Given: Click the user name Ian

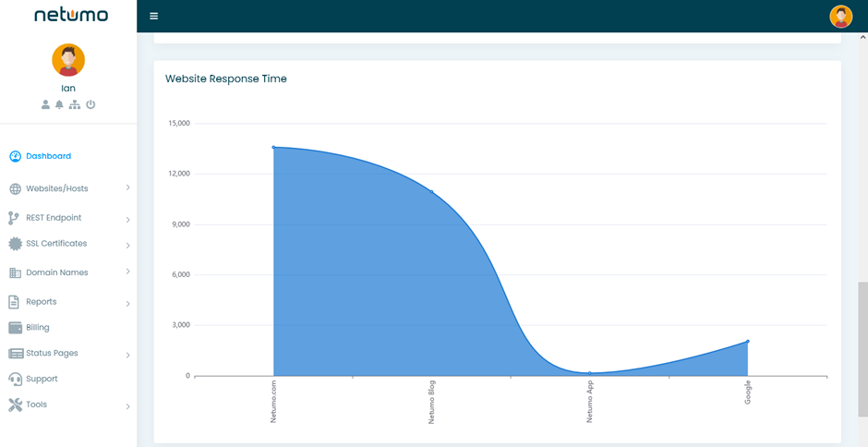Looking at the screenshot, I should pos(68,88).
